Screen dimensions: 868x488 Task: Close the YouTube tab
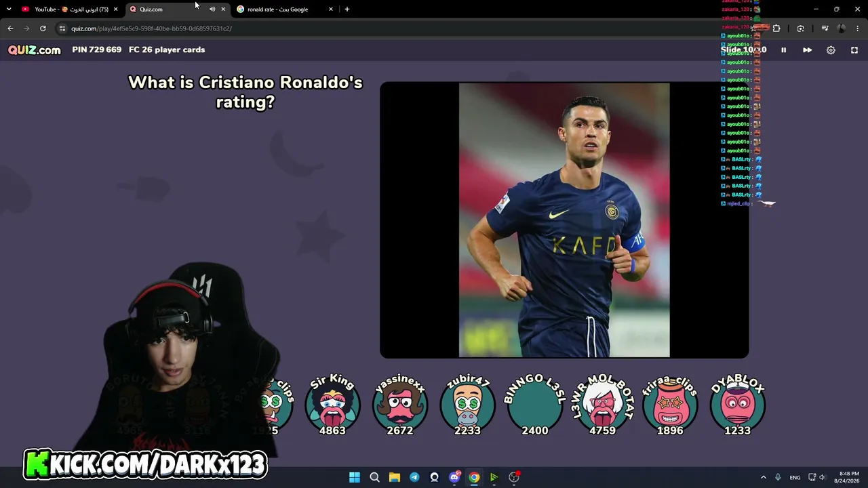point(115,9)
